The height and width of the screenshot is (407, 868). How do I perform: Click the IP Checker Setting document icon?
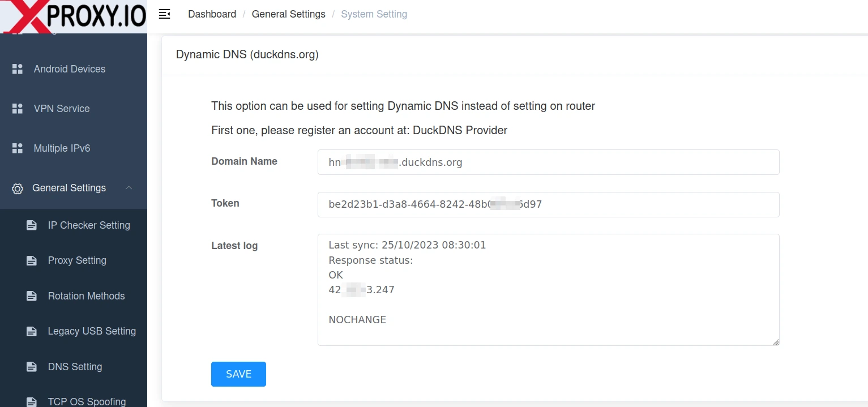(32, 225)
